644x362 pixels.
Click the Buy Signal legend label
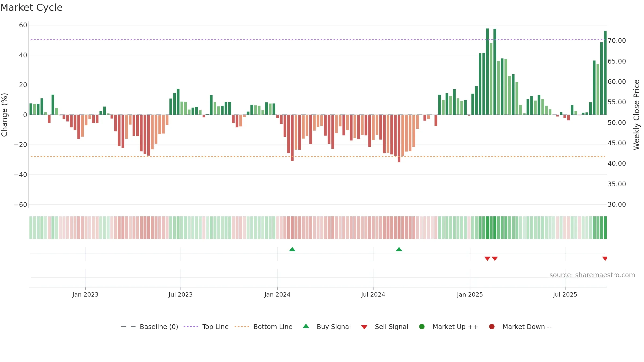click(334, 327)
